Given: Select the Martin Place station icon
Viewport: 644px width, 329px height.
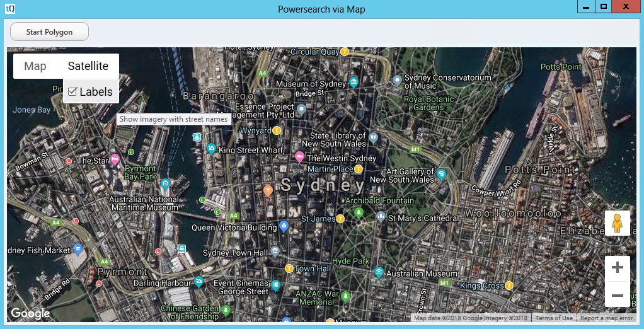Looking at the screenshot, I should click(x=359, y=169).
